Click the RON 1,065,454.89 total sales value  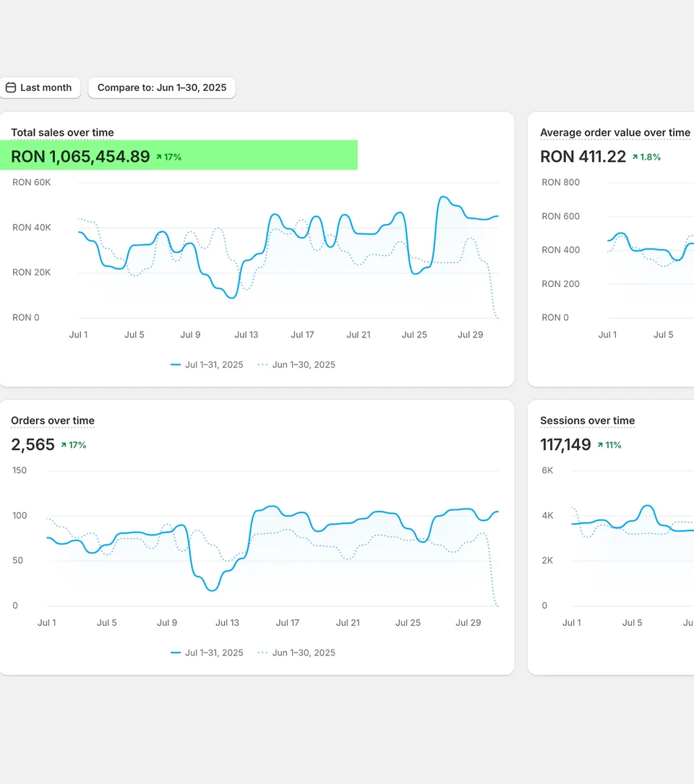[x=80, y=157]
